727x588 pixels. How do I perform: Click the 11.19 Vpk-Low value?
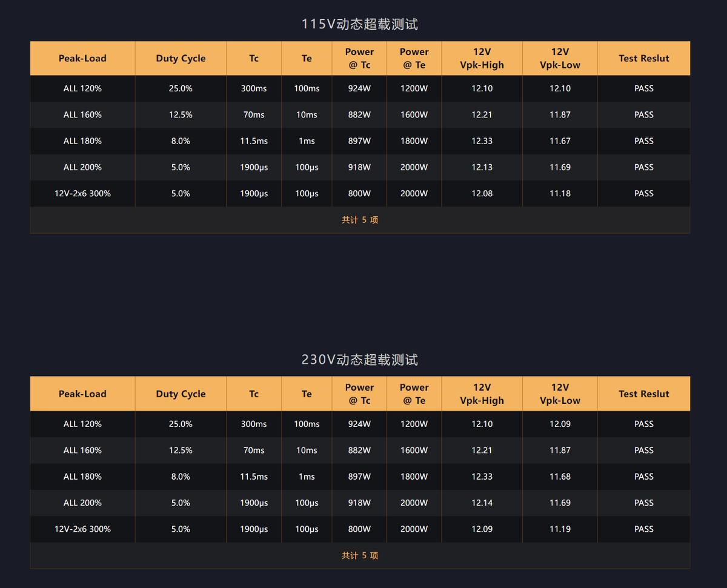pos(560,529)
